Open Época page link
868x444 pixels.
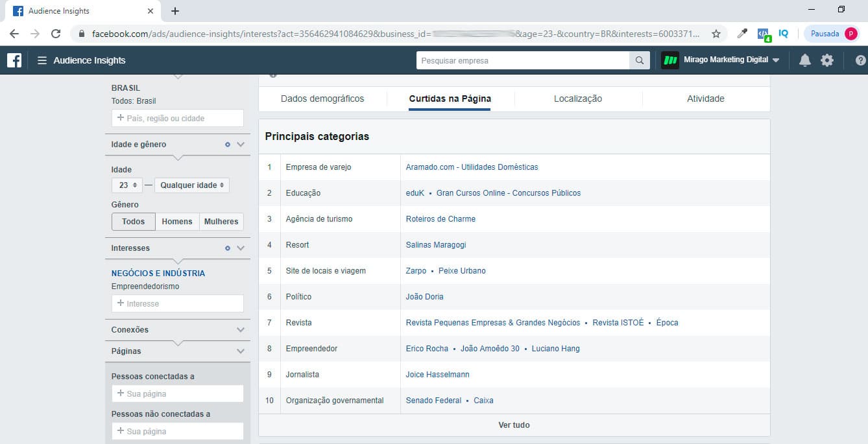coord(667,323)
